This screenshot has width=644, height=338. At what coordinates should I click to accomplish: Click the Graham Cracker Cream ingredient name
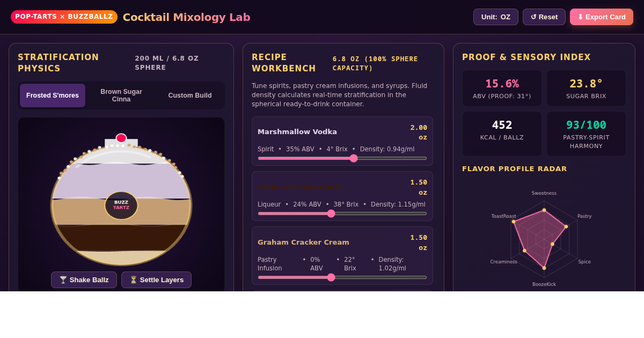click(303, 243)
